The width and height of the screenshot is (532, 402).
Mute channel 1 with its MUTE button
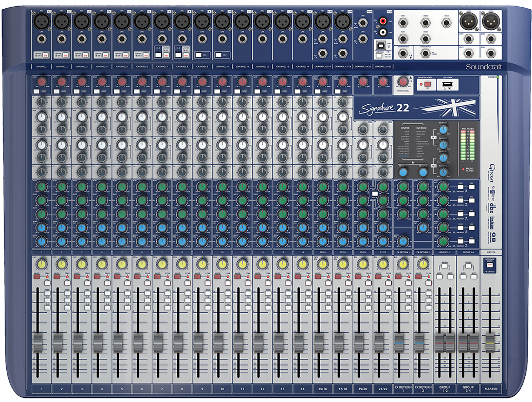[37, 277]
